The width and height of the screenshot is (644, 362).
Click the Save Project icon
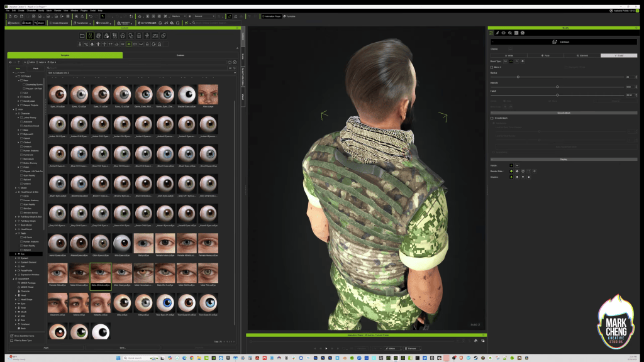click(22, 16)
